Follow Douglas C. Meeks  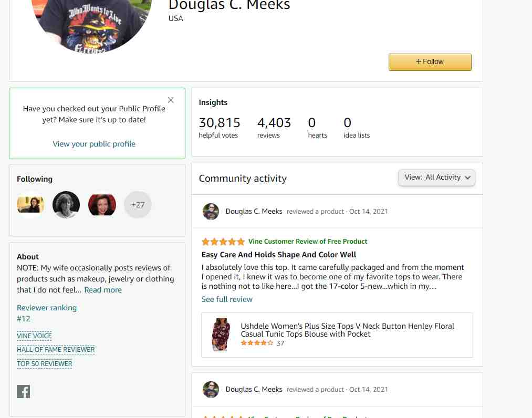point(430,62)
